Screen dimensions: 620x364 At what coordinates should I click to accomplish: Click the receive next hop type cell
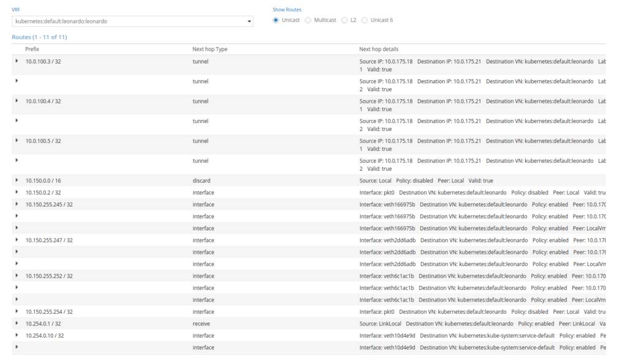pyautogui.click(x=201, y=324)
